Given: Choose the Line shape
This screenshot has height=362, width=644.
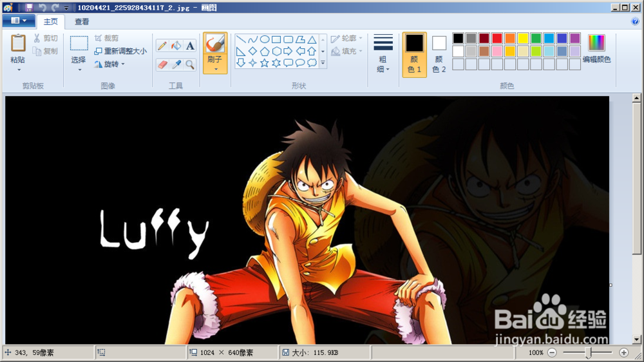Looking at the screenshot, I should click(x=241, y=39).
